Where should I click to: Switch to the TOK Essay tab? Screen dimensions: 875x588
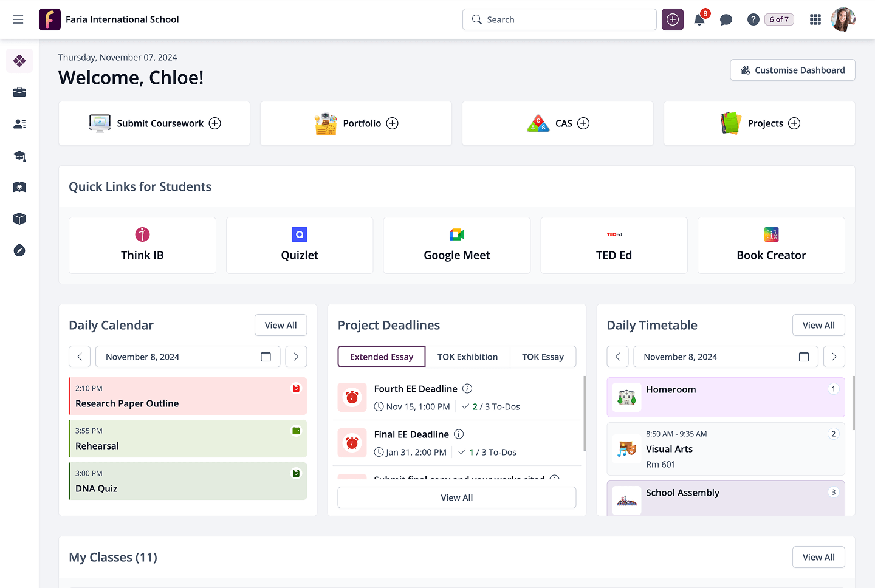pyautogui.click(x=543, y=357)
